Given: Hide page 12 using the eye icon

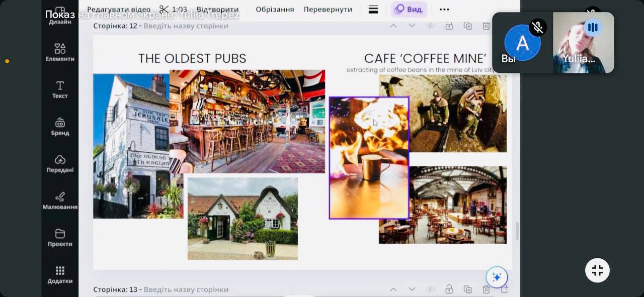Looking at the screenshot, I should coord(430,26).
